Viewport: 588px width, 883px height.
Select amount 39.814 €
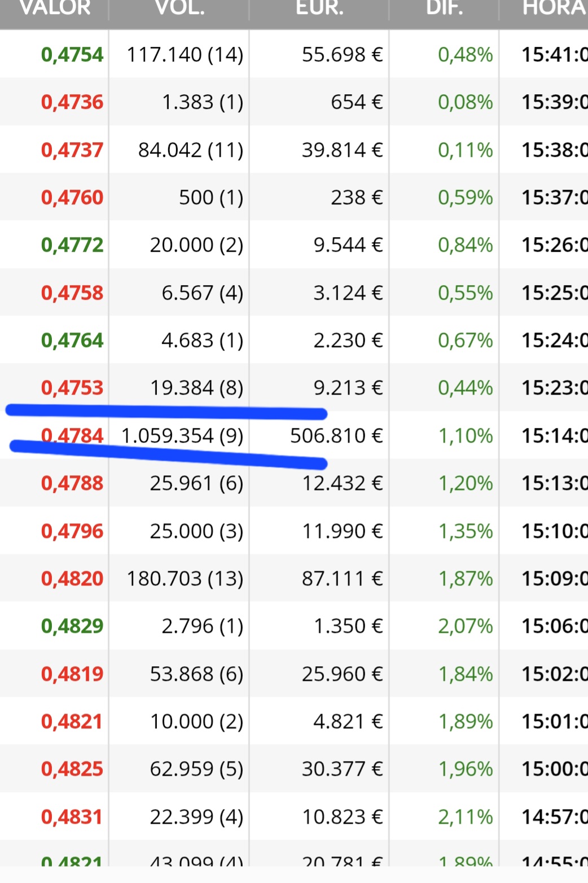tap(343, 150)
